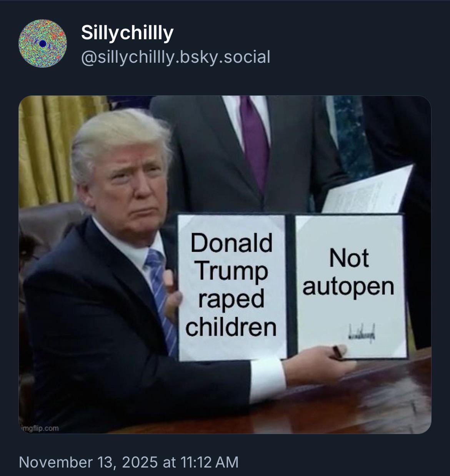Click the "Not" word on right sign
The height and width of the screenshot is (476, 450).
click(x=348, y=258)
